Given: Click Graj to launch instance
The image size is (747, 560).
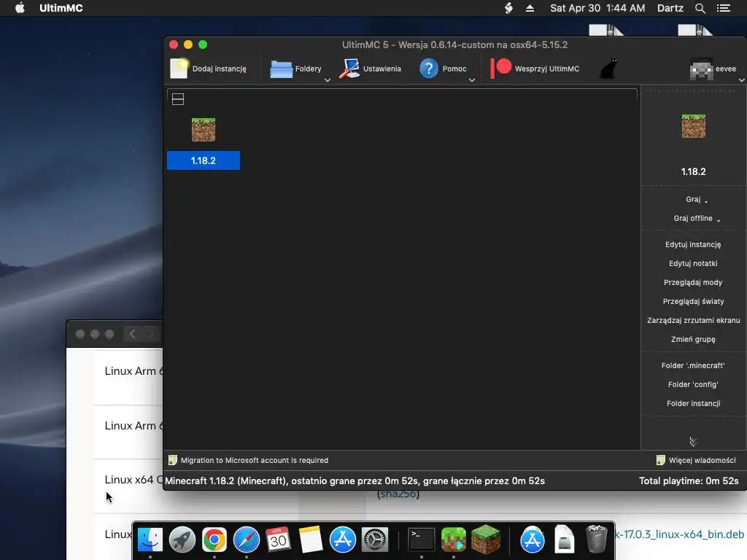Looking at the screenshot, I should (x=693, y=199).
